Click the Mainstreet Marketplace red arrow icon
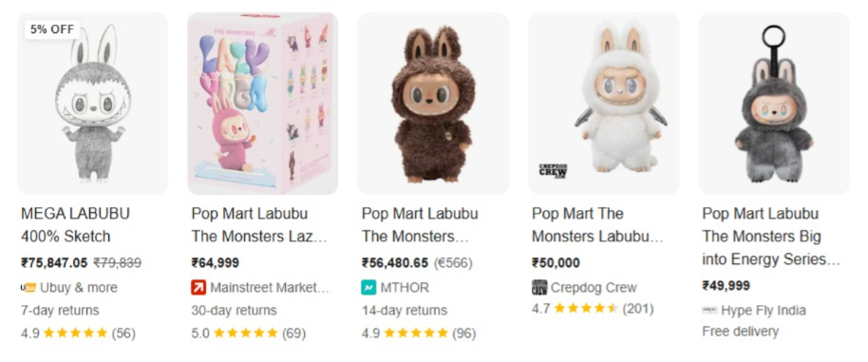Image resolution: width=868 pixels, height=362 pixels. (198, 288)
